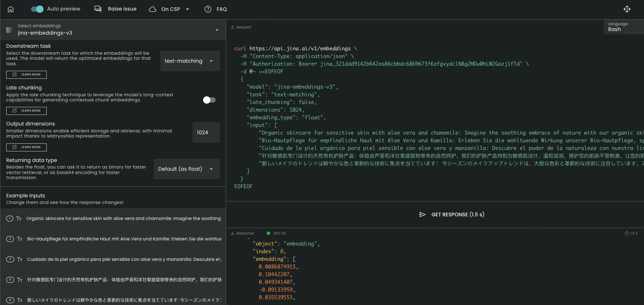Click text type icon on example input 4
Image resolution: width=644 pixels, height=305 pixels.
coord(20,280)
